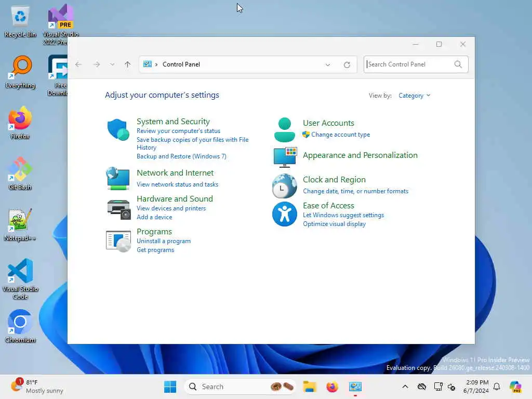Click View devices and printers

[171, 208]
